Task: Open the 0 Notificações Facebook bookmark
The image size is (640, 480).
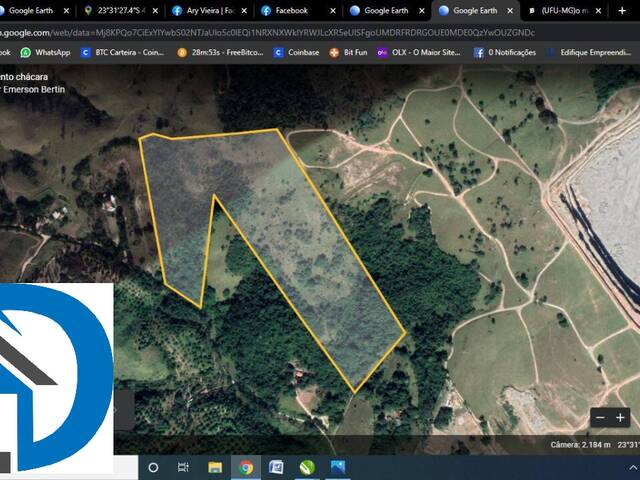Action: coord(504,52)
